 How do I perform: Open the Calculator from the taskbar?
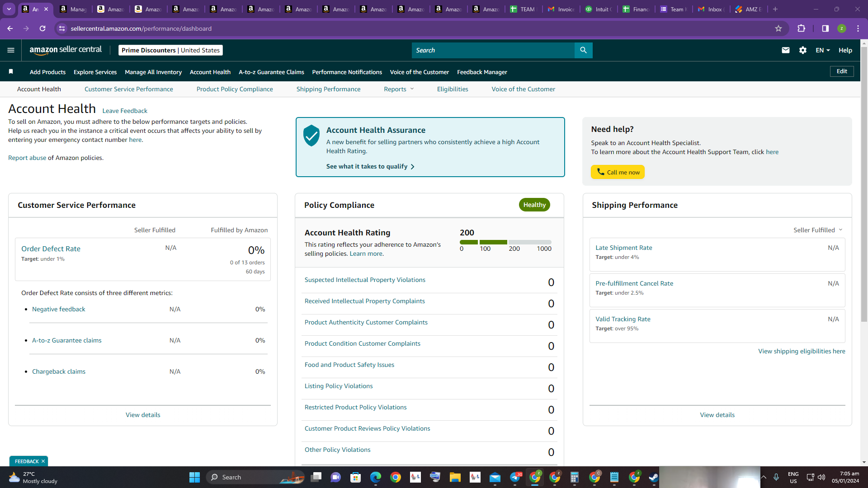(x=575, y=477)
